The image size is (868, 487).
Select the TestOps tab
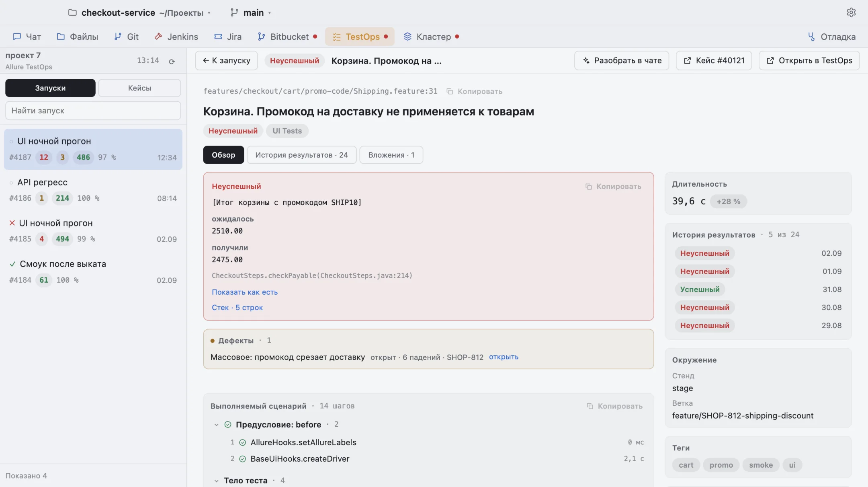[x=360, y=37]
